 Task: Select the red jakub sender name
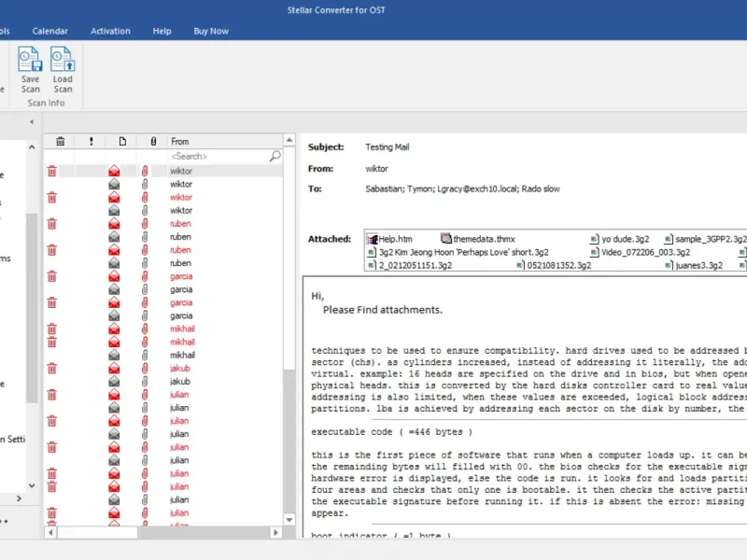[x=180, y=368]
